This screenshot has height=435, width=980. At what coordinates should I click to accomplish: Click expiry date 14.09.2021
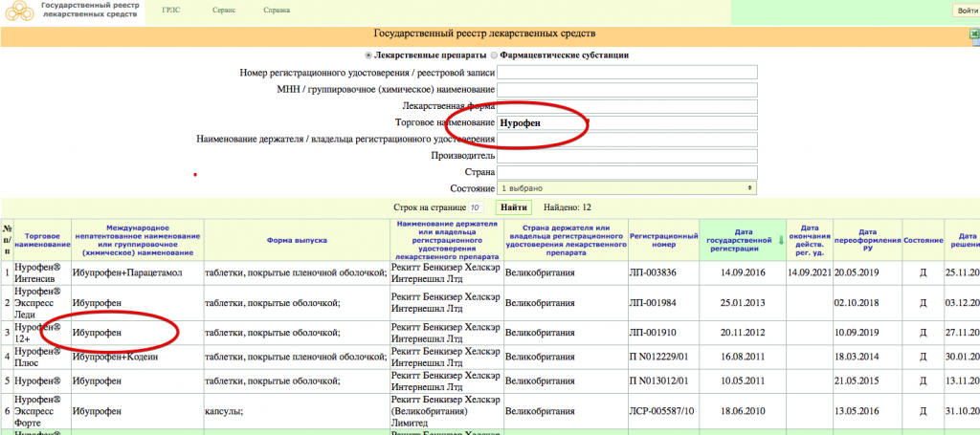click(x=810, y=273)
